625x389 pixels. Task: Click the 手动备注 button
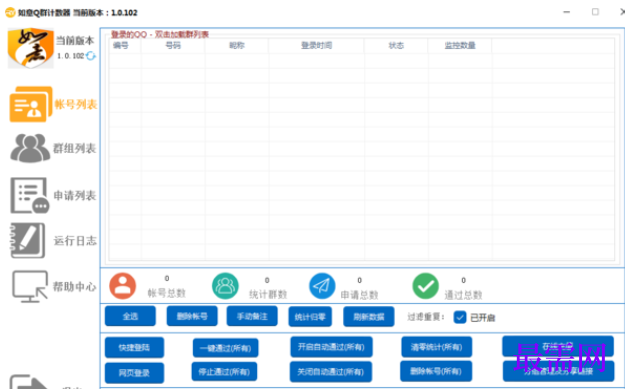point(252,316)
